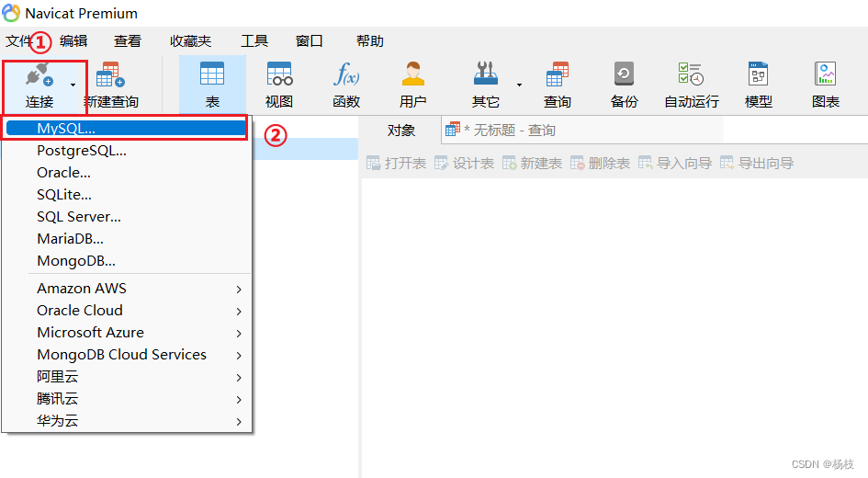Screen dimensions: 868x478
Task: Click New Table (新建表) button
Action: pos(532,164)
